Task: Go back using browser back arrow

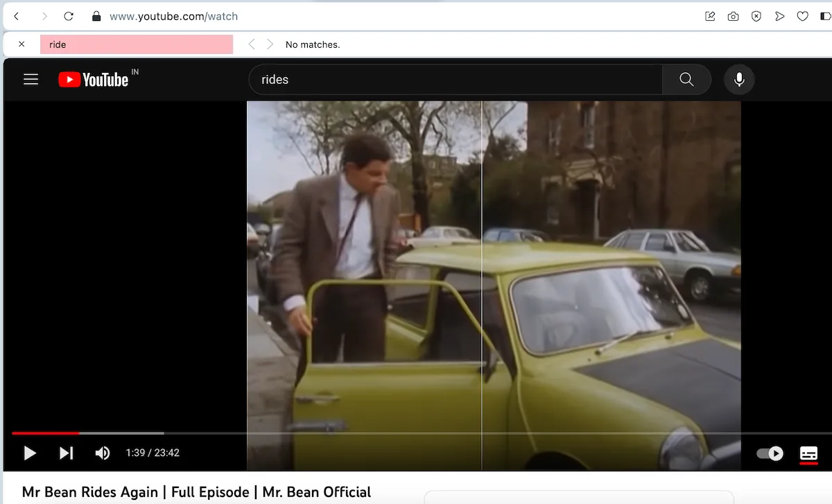Action: pos(17,16)
